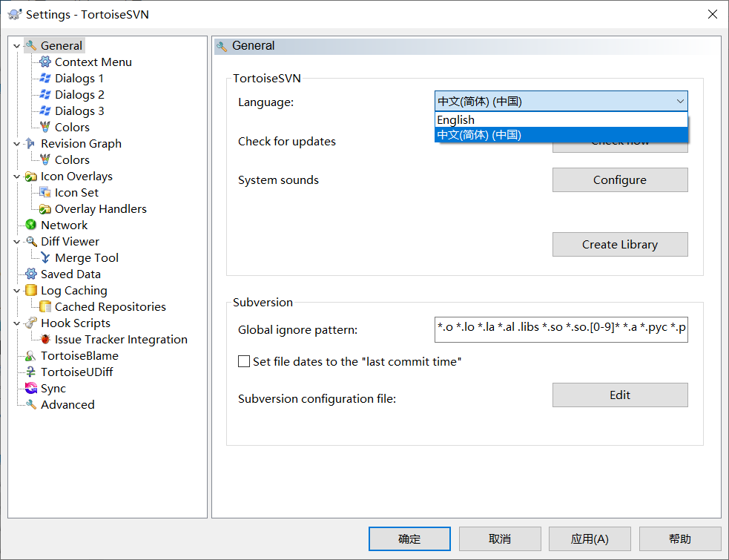Screen dimensions: 729x560
Task: Click the 取消 (Cancel) button
Action: tap(500, 538)
